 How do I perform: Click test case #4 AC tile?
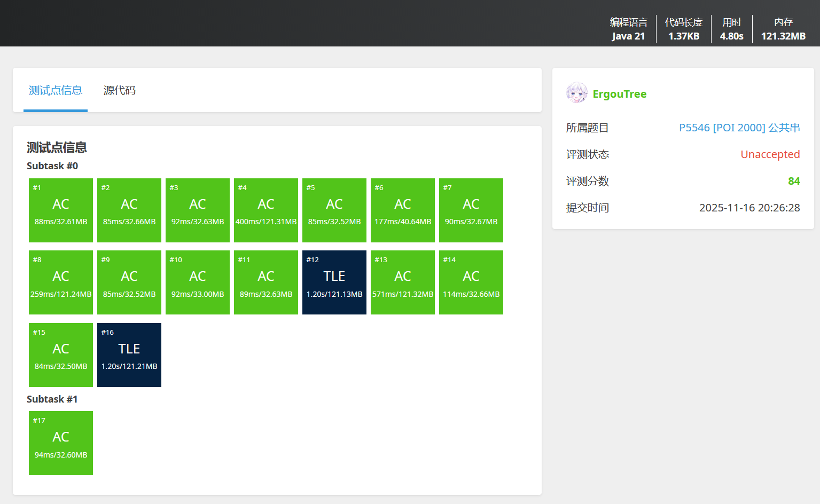point(266,210)
